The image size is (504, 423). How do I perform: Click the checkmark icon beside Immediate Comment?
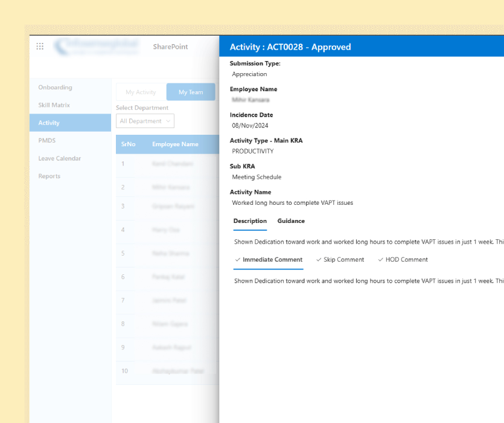[238, 260]
